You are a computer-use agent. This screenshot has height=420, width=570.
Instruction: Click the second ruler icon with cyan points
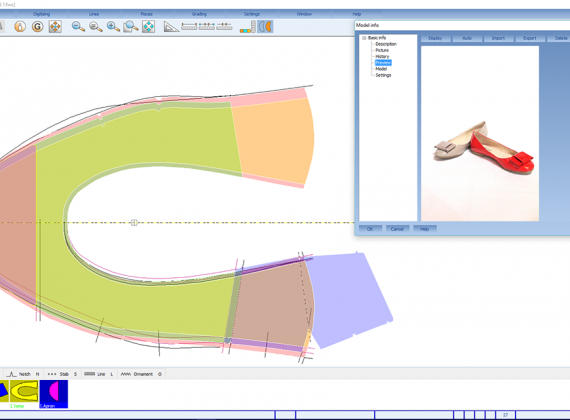pos(206,26)
